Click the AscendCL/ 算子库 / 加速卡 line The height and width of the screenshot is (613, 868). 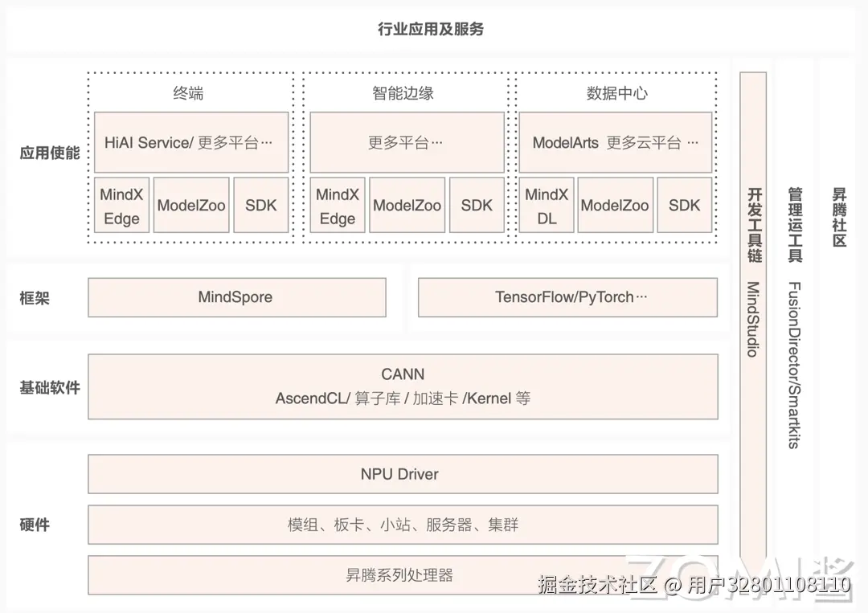pos(403,398)
